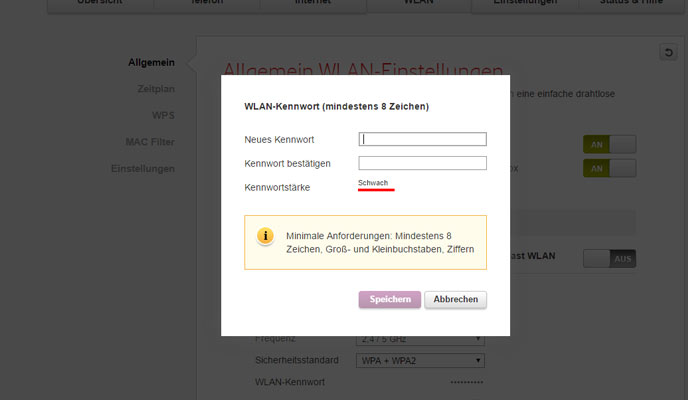Open the MAC Filter sidebar section
This screenshot has width=688, height=400.
150,142
